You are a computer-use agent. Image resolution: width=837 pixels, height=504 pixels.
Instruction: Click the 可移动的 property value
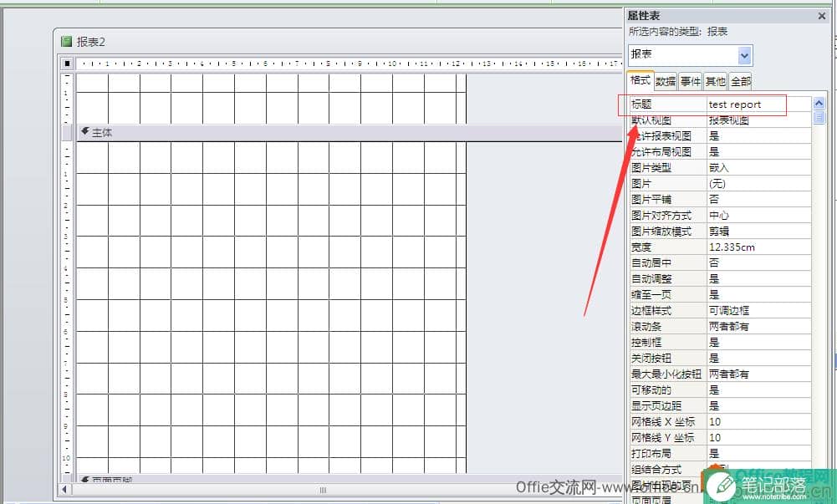[758, 389]
